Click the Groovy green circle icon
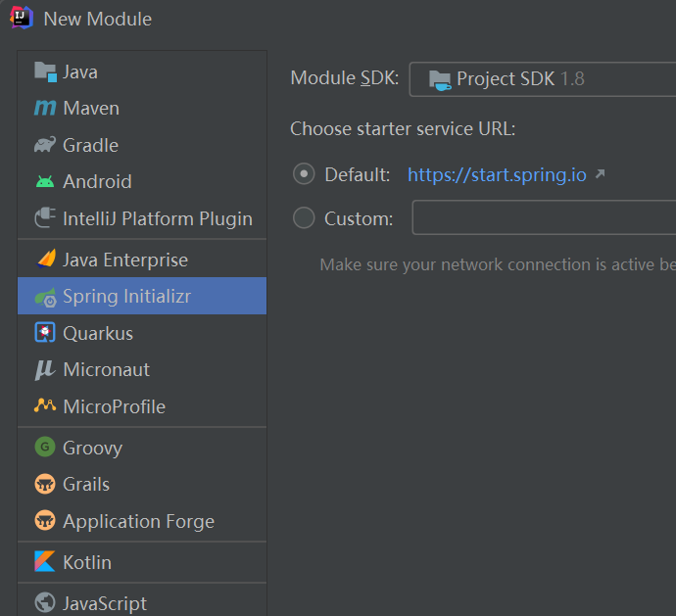This screenshot has height=616, width=676. tap(45, 448)
